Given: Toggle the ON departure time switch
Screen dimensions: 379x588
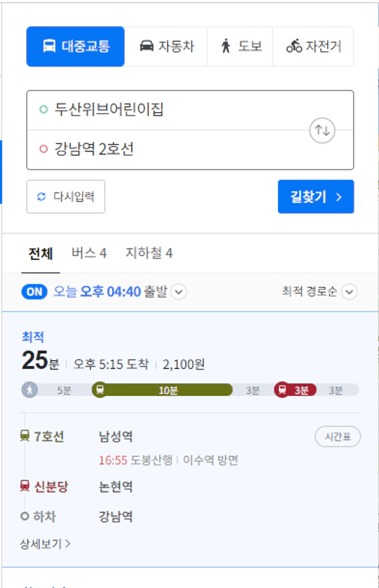Looking at the screenshot, I should [34, 292].
